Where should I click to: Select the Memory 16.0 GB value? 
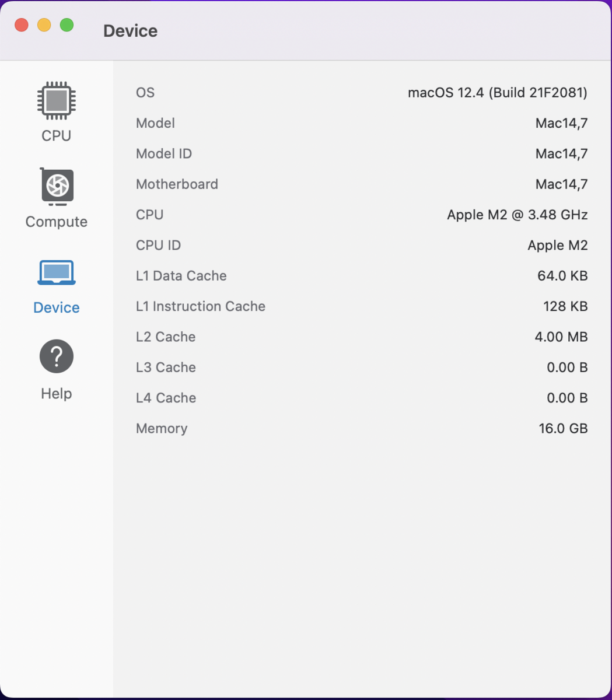562,429
